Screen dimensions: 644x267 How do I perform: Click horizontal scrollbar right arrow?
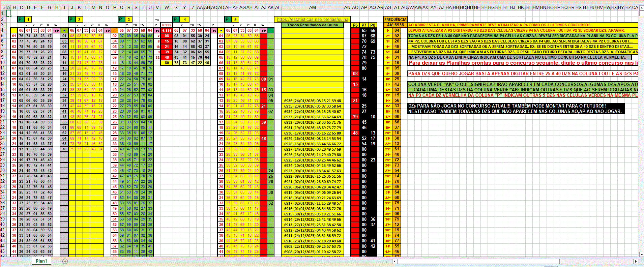pyautogui.click(x=636, y=261)
